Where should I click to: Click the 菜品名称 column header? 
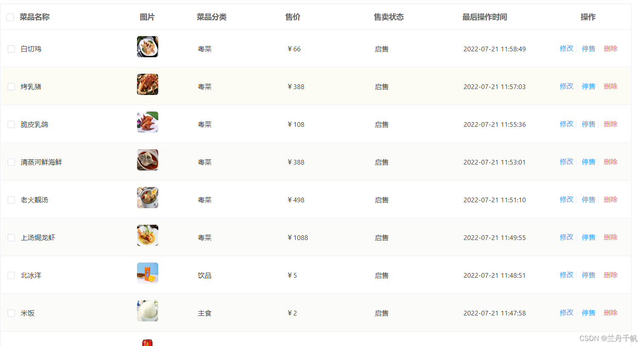point(34,17)
